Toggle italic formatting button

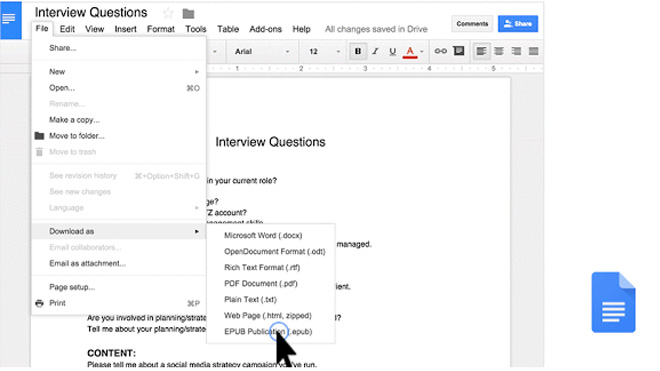[x=375, y=51]
